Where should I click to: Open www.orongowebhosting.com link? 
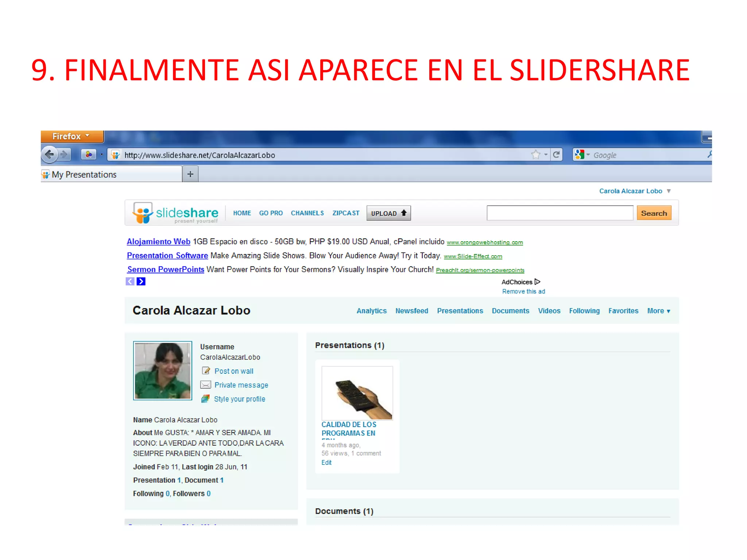click(x=485, y=242)
